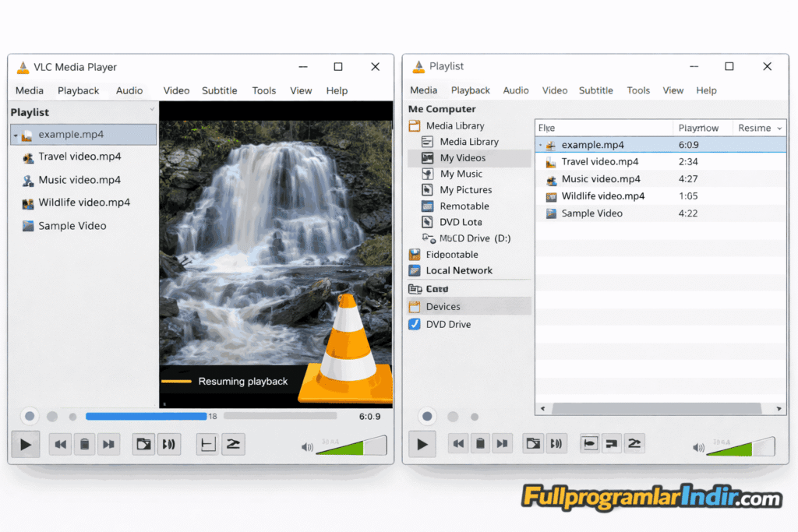This screenshot has width=798, height=532.
Task: Click the VLC cone icon in the title bar
Action: 22,67
